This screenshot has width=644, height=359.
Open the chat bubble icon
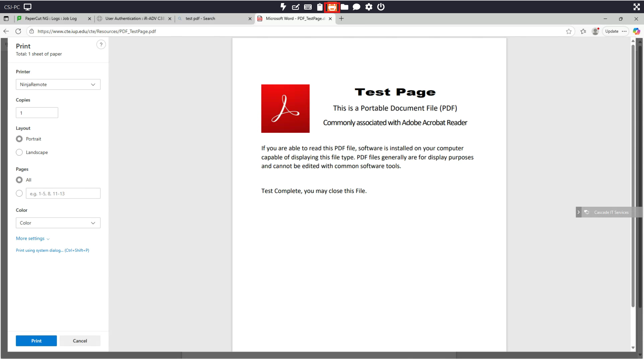pyautogui.click(x=356, y=7)
